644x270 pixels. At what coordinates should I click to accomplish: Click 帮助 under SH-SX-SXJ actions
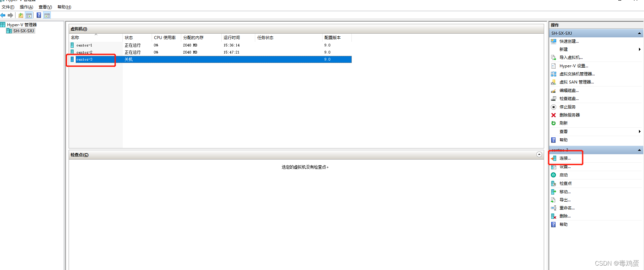(x=563, y=140)
